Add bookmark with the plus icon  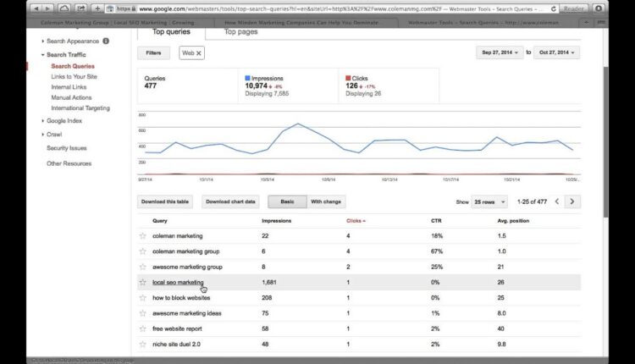97,8
